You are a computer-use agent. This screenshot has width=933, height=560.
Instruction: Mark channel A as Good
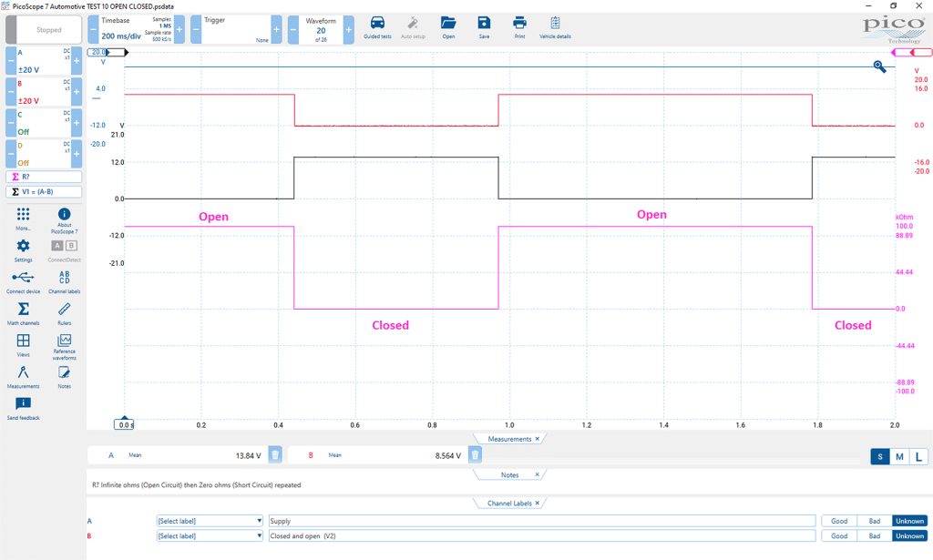(839, 521)
